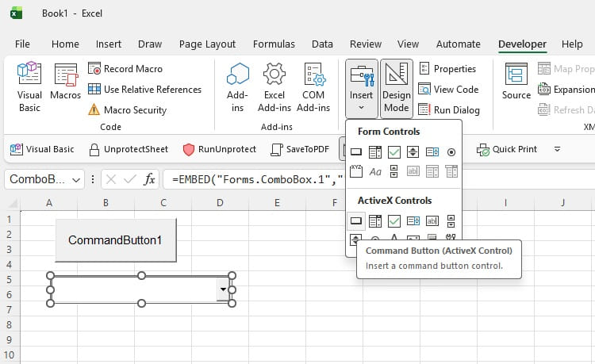The image size is (595, 364).
Task: Open Insert Function fx
Action: (149, 179)
